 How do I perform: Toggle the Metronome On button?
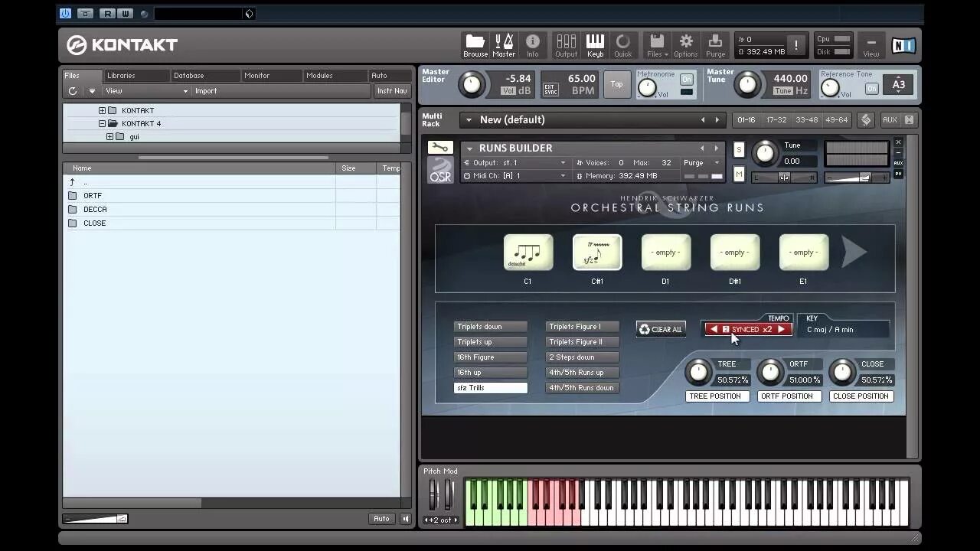click(x=686, y=80)
